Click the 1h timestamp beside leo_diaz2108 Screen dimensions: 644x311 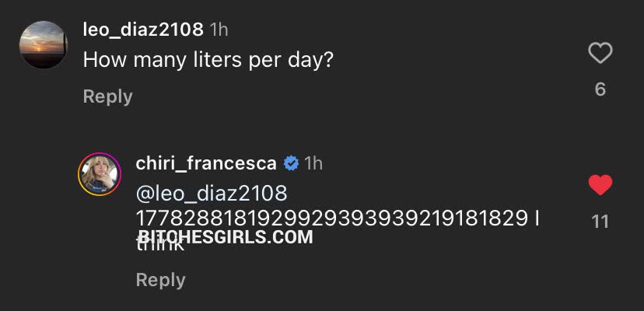click(219, 30)
